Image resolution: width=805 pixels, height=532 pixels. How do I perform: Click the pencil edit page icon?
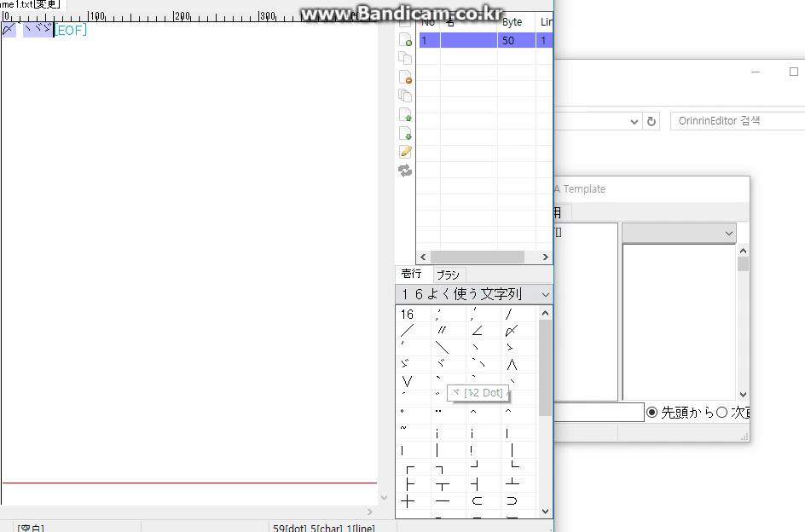405,152
